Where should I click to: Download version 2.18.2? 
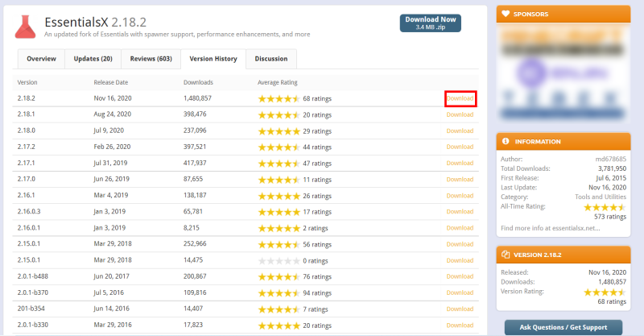[x=460, y=98]
